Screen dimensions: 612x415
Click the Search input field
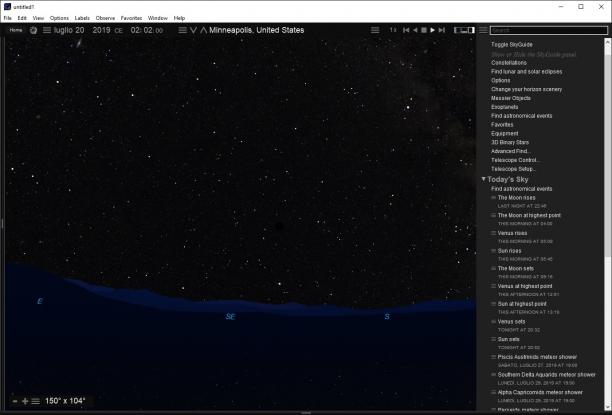pyautogui.click(x=549, y=30)
